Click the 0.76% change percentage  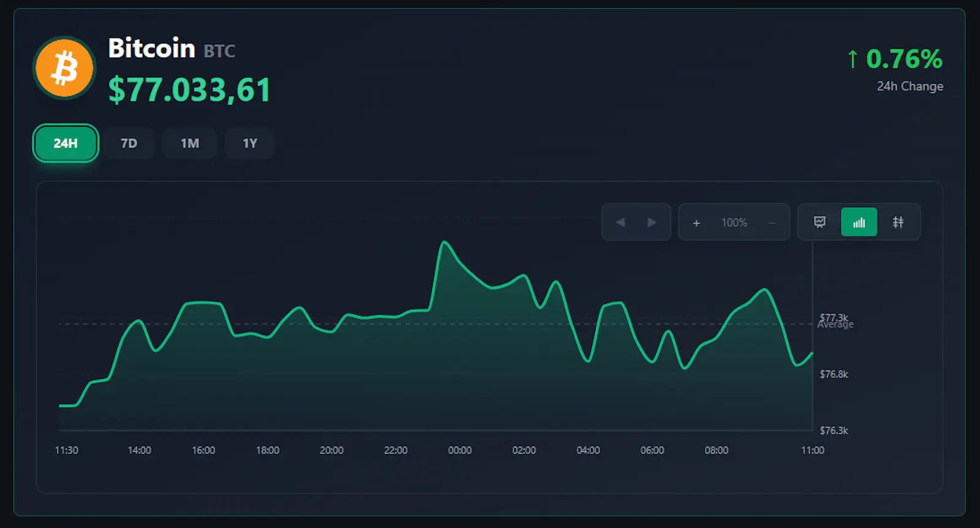[x=904, y=59]
